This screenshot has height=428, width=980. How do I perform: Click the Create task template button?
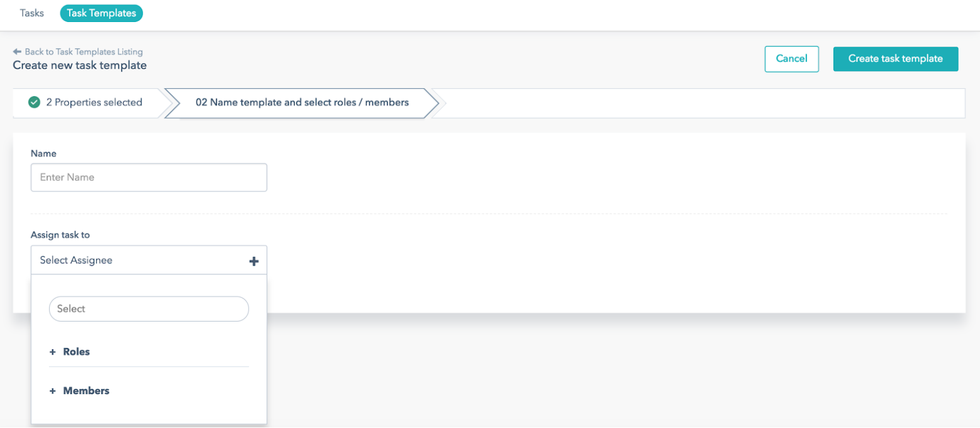coord(896,59)
